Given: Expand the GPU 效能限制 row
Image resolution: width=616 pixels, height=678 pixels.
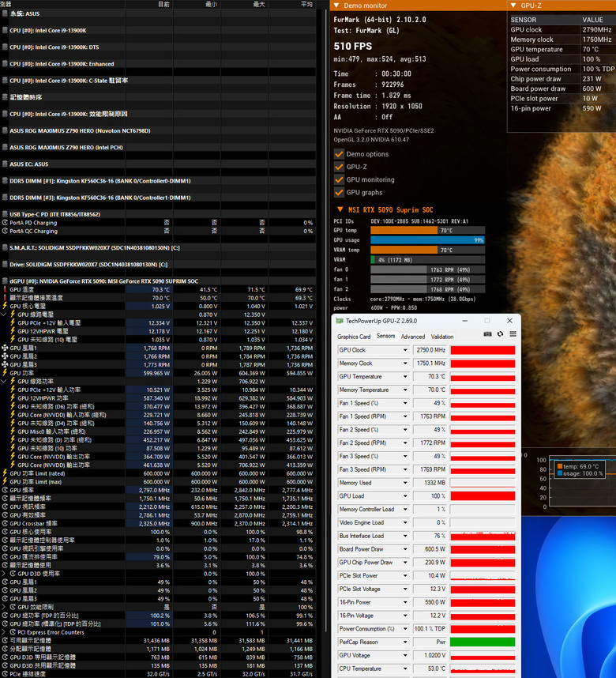Looking at the screenshot, I should coord(4,607).
